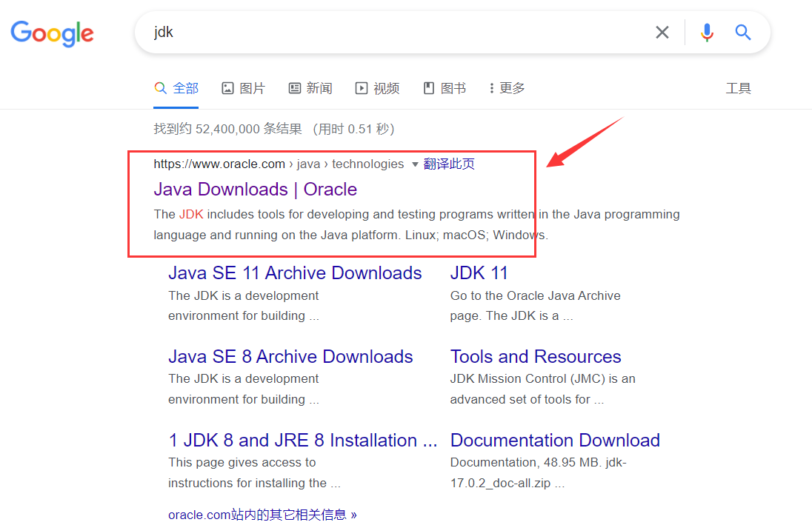Screen dimensions: 812x525
Task: Open Tools and Resources link
Action: [536, 357]
